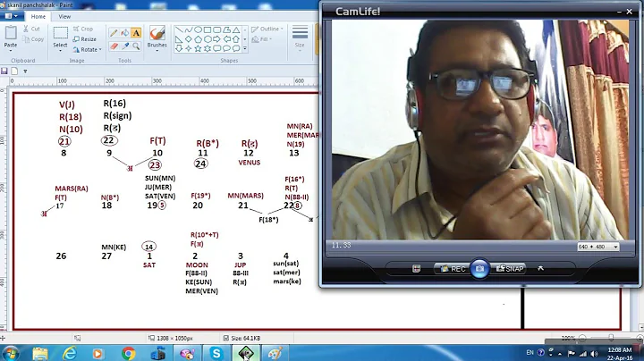Choose the Line shape
This screenshot has height=361, width=644.
179,30
